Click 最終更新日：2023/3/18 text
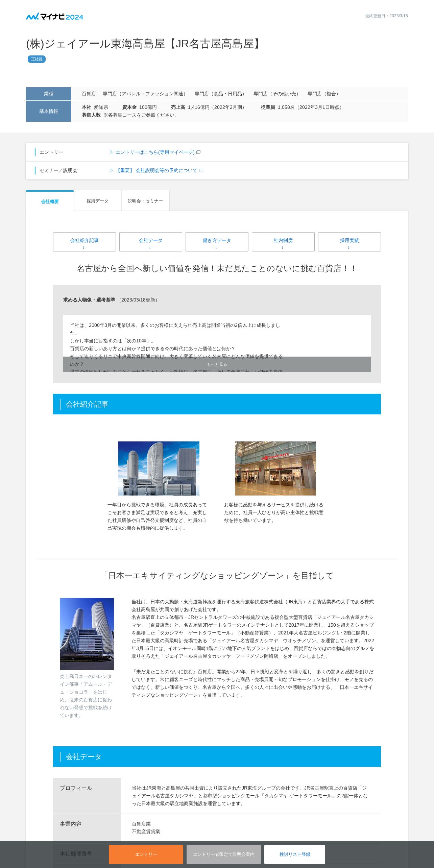434x868 pixels. [x=386, y=16]
